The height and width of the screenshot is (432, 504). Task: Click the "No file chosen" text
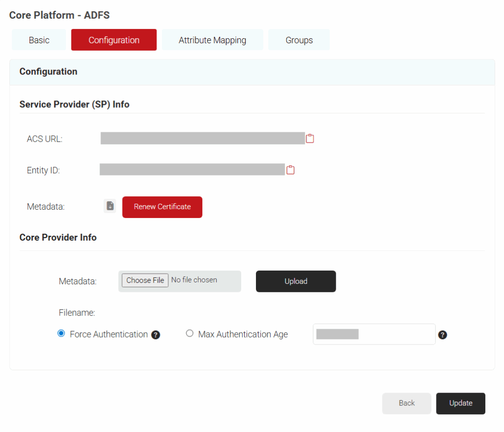tap(194, 280)
